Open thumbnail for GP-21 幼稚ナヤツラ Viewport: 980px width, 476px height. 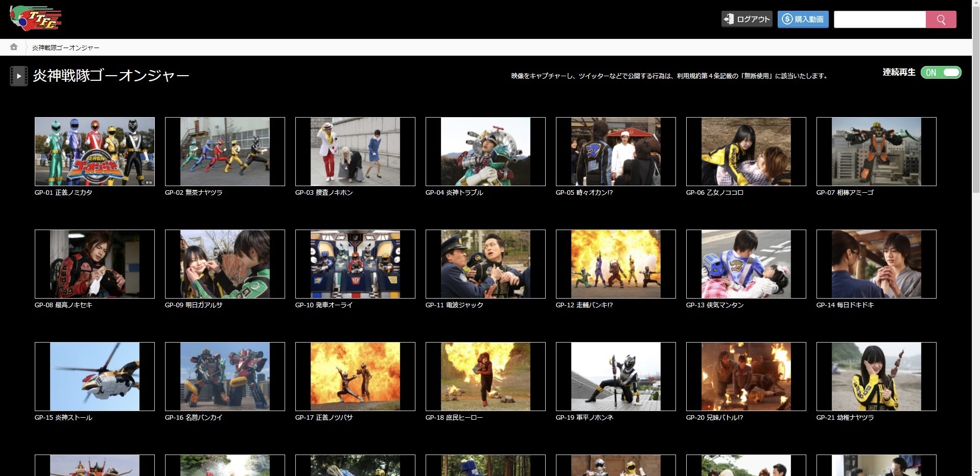point(876,376)
